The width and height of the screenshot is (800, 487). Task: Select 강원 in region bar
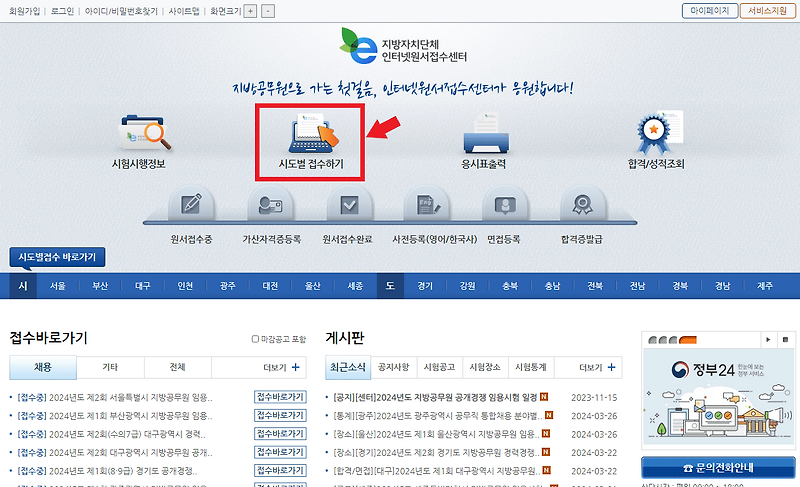click(467, 286)
